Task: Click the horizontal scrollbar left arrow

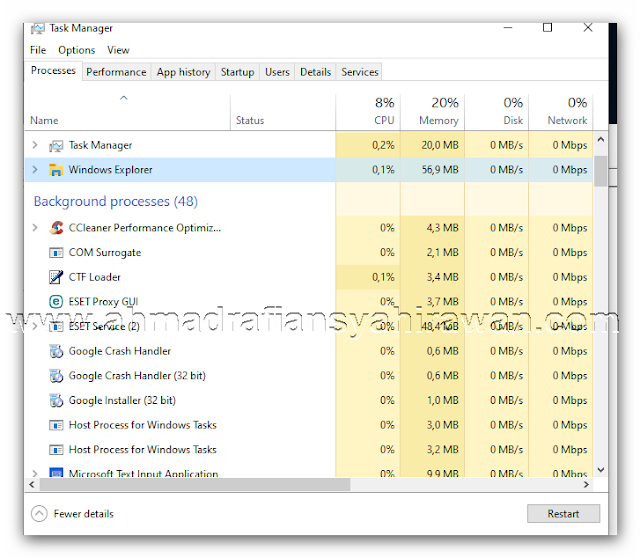Action: [x=32, y=485]
